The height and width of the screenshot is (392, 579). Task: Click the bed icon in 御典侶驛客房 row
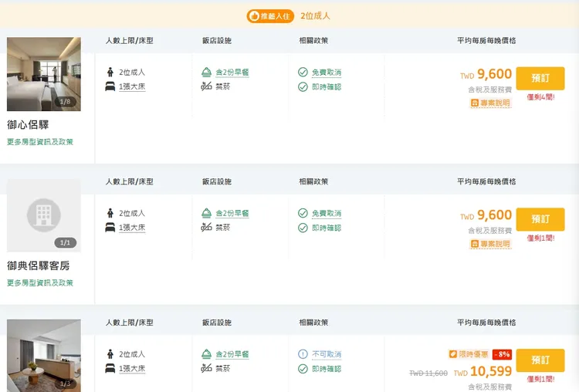tap(110, 228)
